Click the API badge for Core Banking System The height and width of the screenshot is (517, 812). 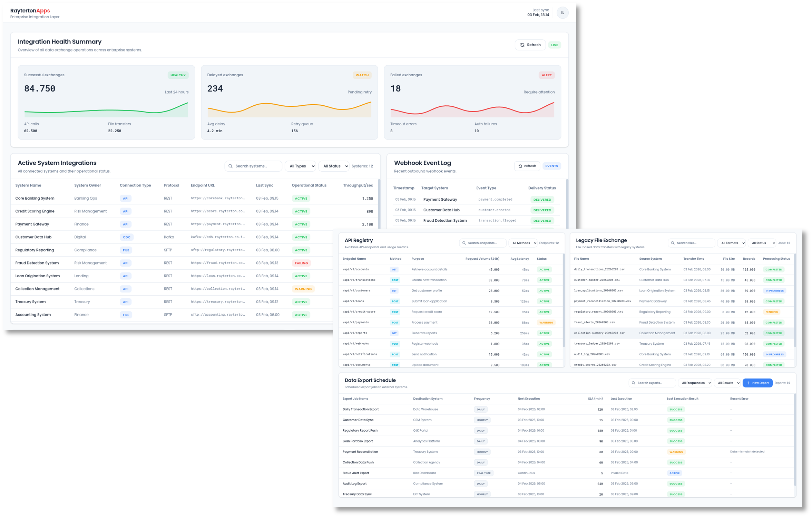tap(126, 198)
